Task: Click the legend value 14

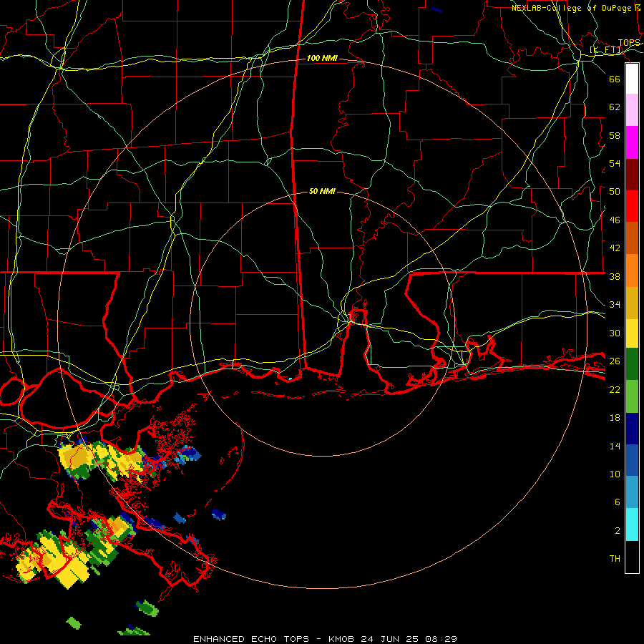Action: [615, 447]
